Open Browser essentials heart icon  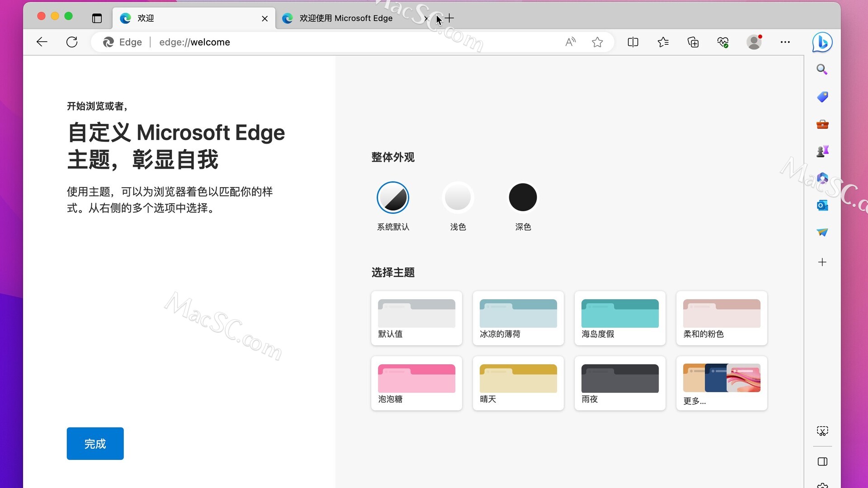tap(723, 42)
